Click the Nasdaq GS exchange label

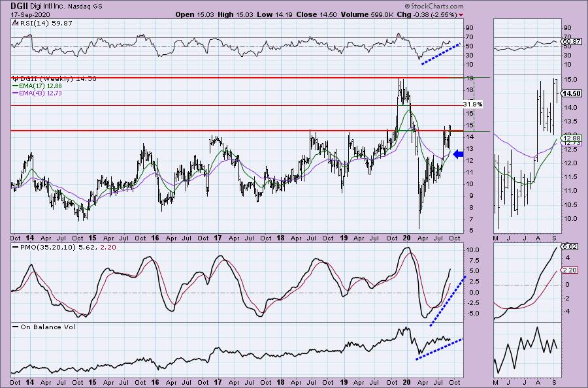point(85,7)
